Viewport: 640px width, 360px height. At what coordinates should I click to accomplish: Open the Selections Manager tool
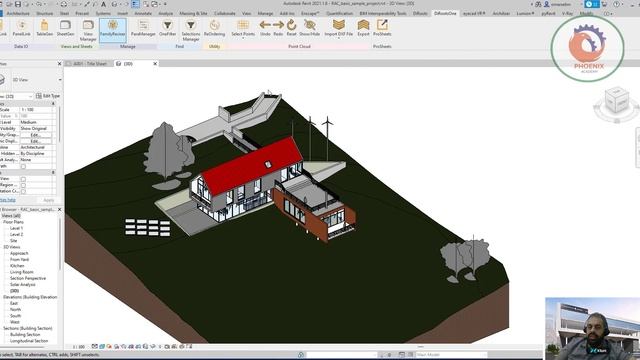point(191,30)
